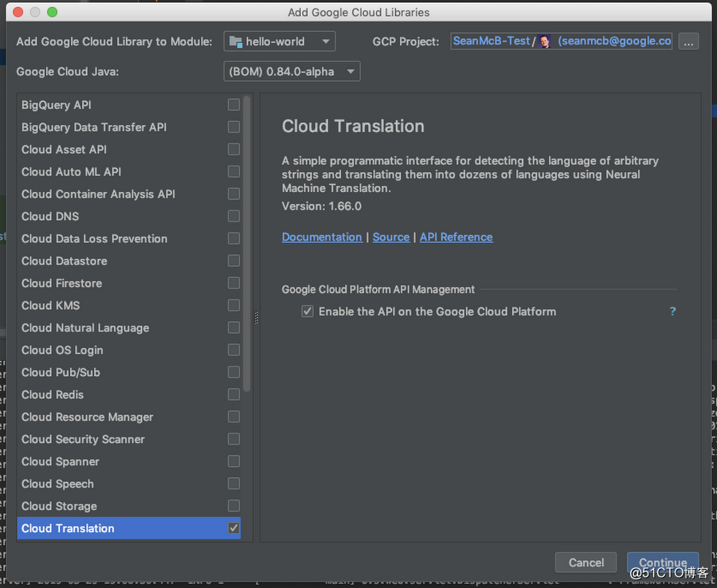
Task: Check the BigQuery Data Transfer API checkbox
Action: click(x=233, y=127)
